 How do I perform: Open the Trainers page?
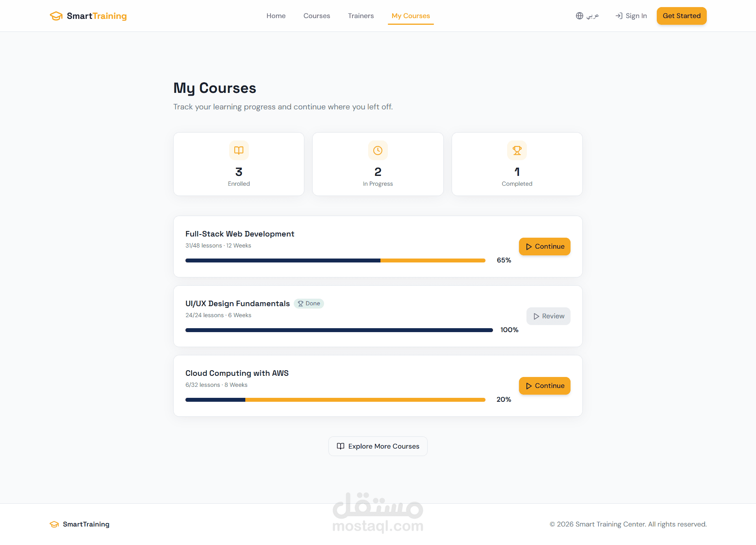tap(361, 16)
